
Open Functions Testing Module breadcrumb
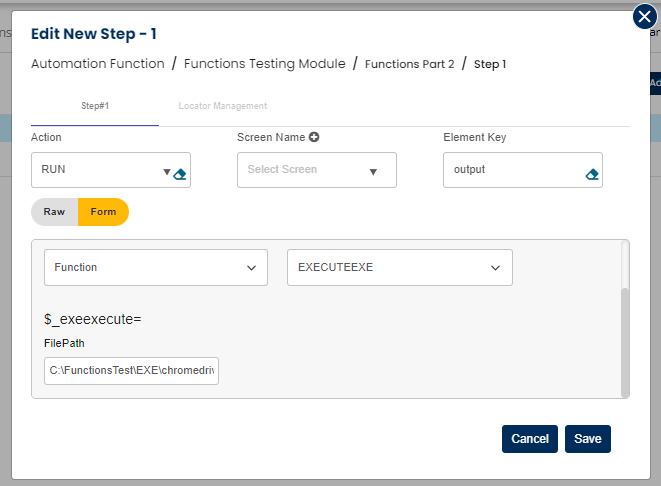(265, 64)
